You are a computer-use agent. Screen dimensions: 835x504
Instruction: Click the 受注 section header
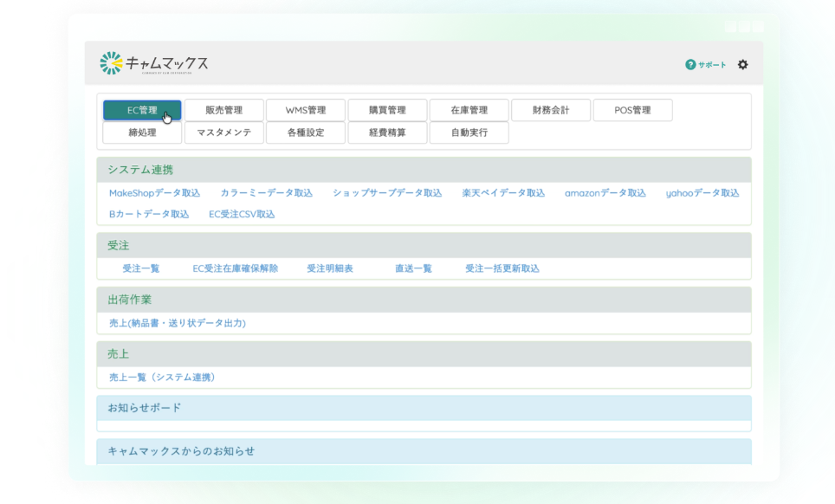424,245
